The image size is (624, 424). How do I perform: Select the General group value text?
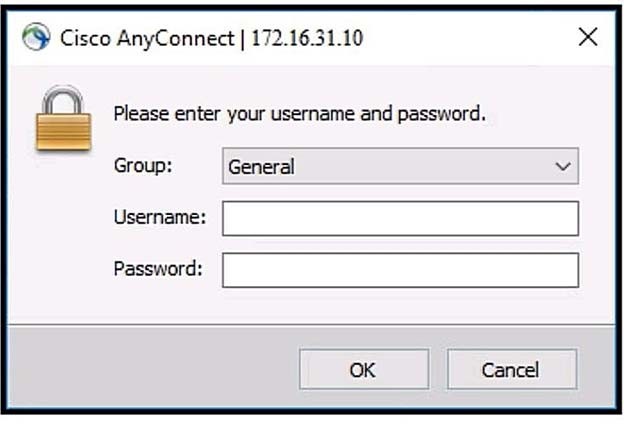coord(261,167)
